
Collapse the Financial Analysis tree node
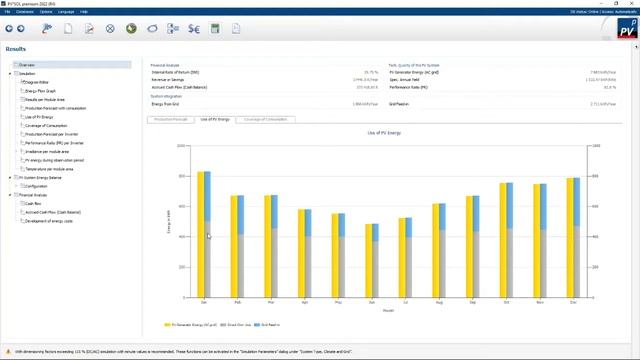point(10,195)
